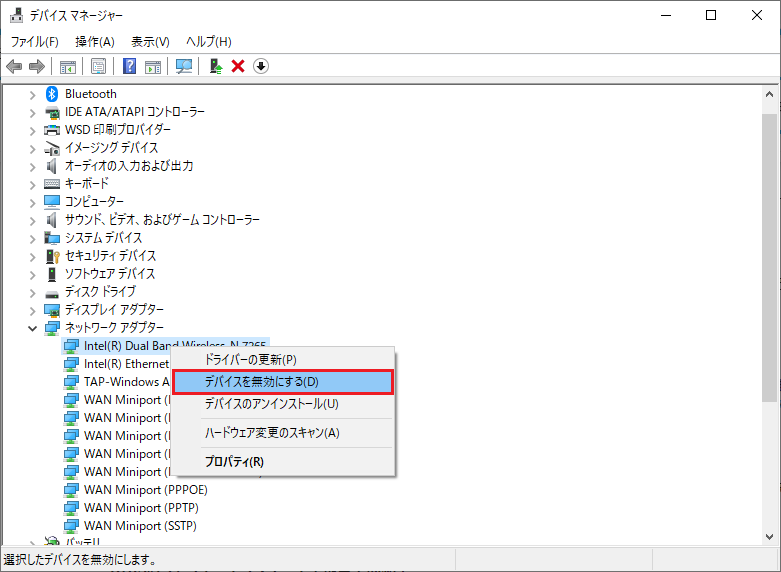781x572 pixels.
Task: Click scan for hardware changes monitor icon
Action: pos(184,66)
